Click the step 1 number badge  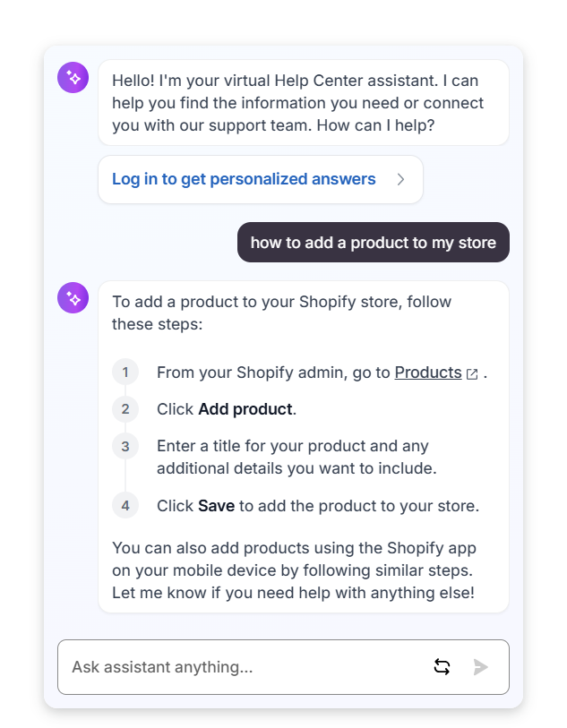125,373
